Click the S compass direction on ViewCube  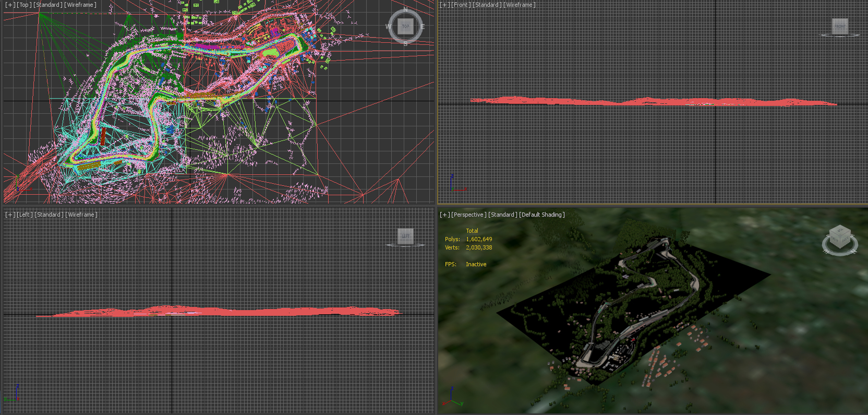tap(405, 44)
